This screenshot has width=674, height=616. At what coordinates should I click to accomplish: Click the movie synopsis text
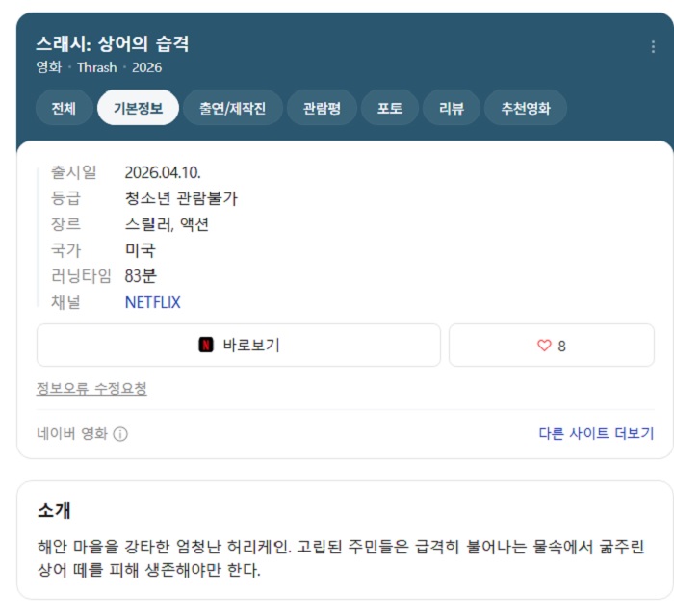pos(340,558)
